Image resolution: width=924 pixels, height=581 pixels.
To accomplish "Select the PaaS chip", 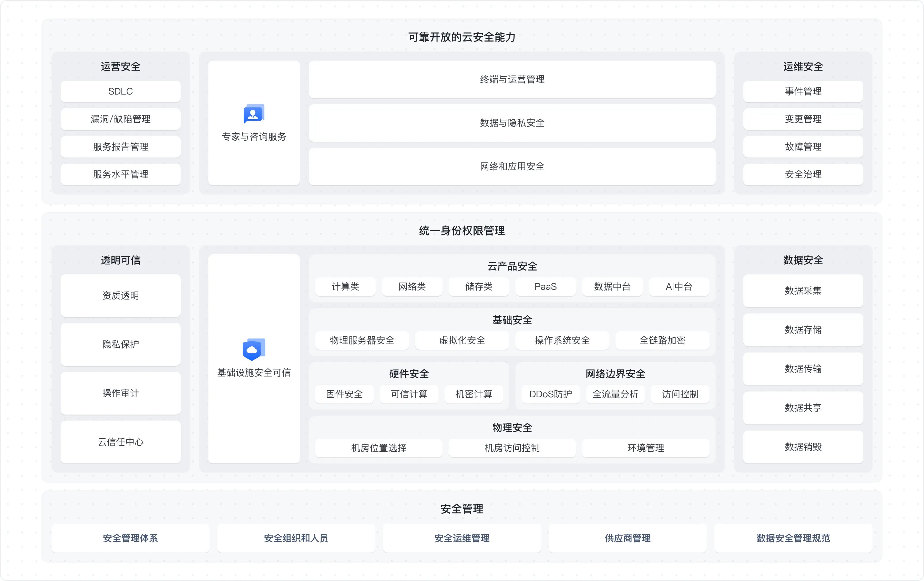I will (x=546, y=286).
